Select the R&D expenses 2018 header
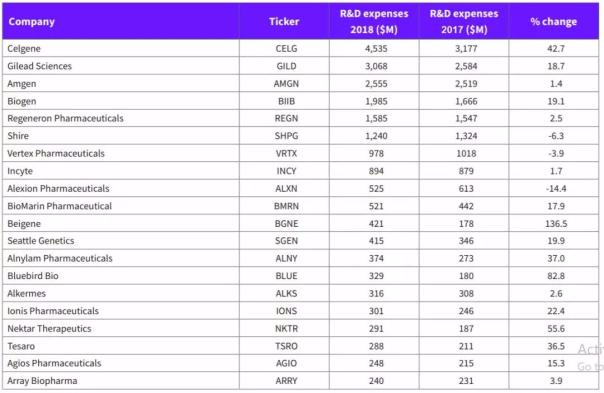This screenshot has height=393, width=604. click(x=374, y=22)
